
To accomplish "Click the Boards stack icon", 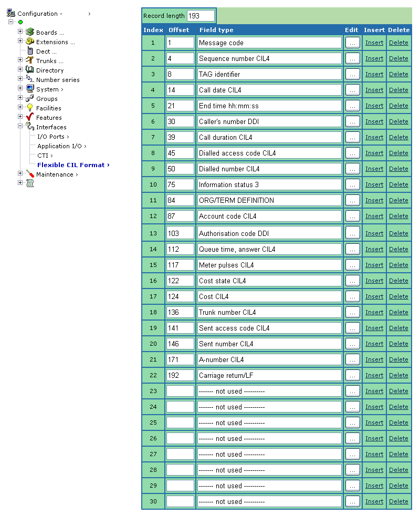I will (x=30, y=32).
